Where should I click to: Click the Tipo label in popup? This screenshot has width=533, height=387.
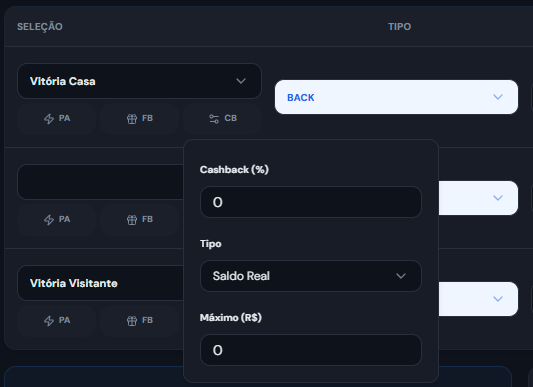(211, 244)
